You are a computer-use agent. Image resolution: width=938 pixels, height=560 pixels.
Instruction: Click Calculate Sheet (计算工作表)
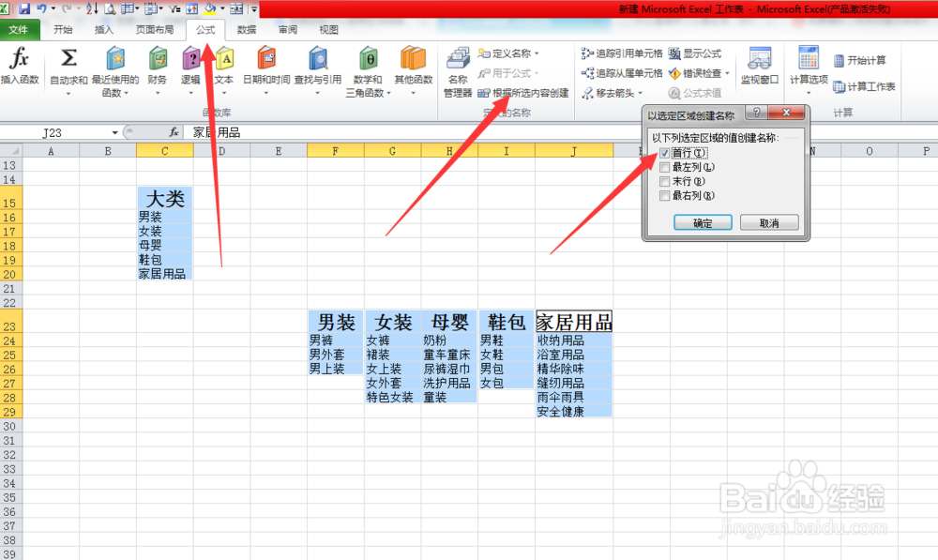coord(865,86)
